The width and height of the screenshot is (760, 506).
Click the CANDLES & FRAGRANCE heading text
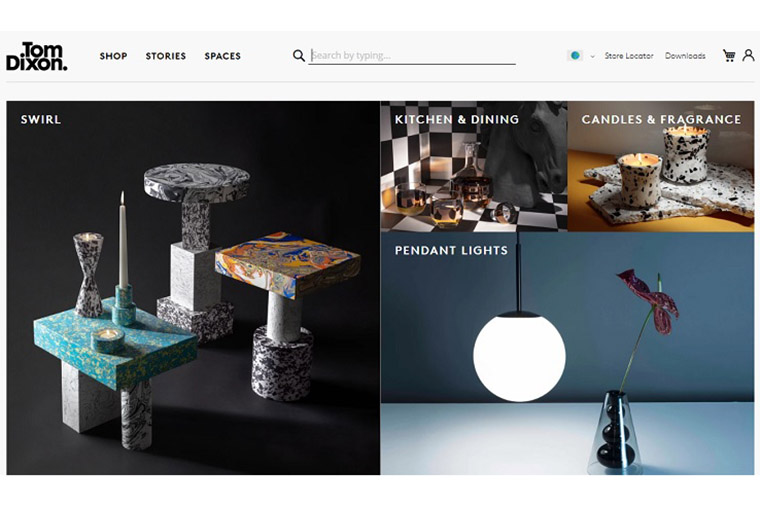(661, 120)
